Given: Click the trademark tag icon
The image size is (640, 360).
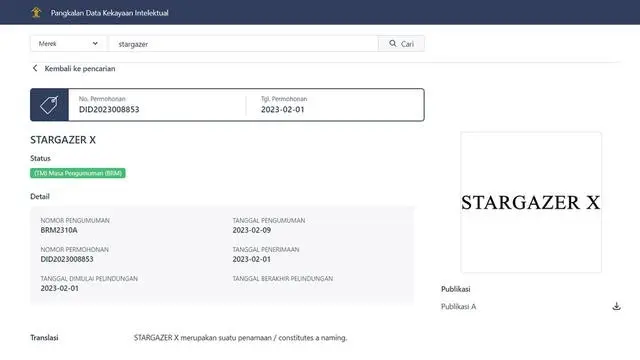Looking at the screenshot, I should pyautogui.click(x=49, y=105).
